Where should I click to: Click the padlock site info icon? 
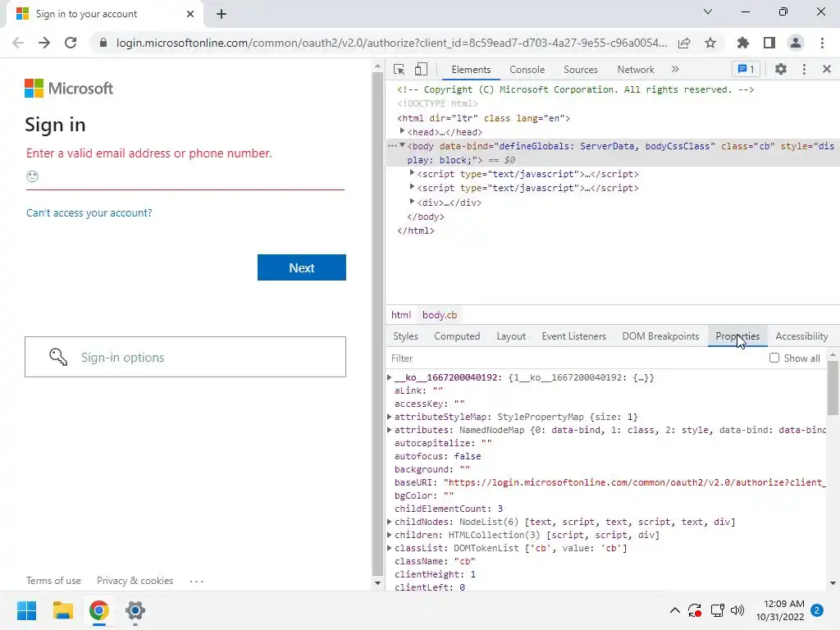pos(103,43)
